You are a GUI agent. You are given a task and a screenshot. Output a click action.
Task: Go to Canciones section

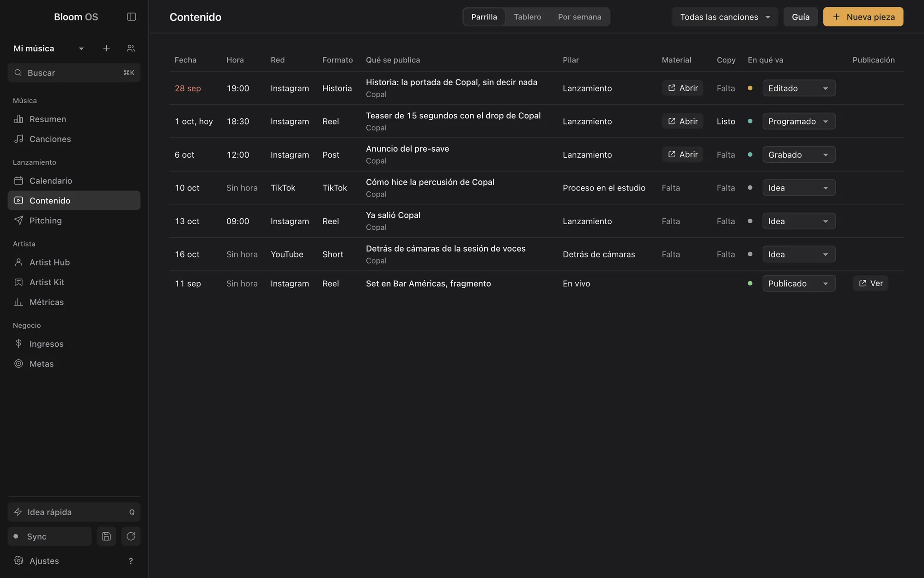coord(74,139)
